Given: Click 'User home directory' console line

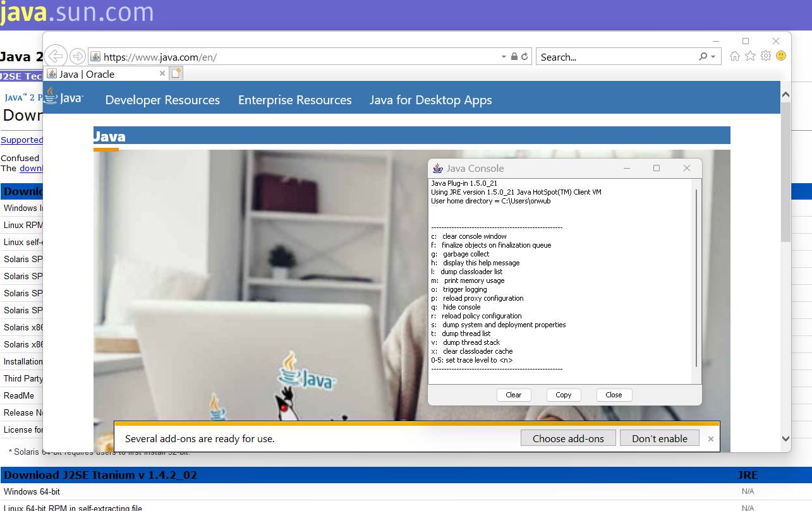Looking at the screenshot, I should tap(491, 201).
